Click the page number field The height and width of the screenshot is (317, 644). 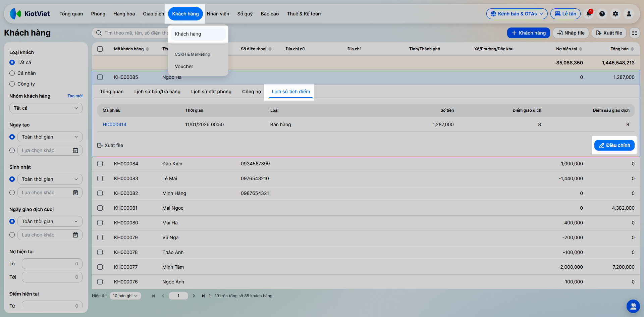tap(178, 296)
